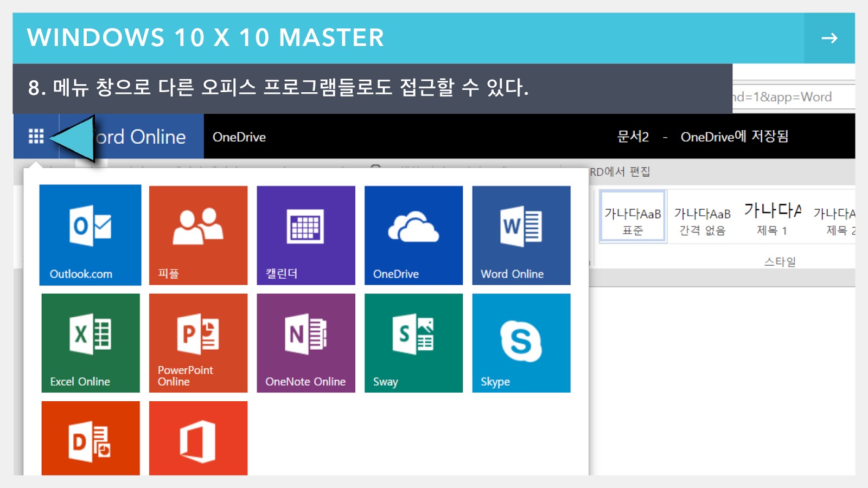Open the app launcher grid icon
Screen dimensions: 868x488
pos(36,136)
